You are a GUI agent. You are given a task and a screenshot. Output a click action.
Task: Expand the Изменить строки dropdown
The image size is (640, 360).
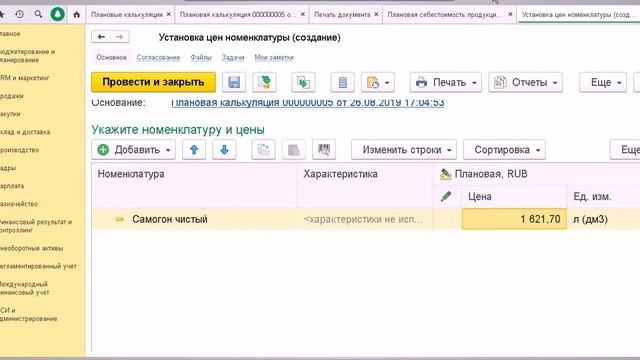(x=404, y=150)
